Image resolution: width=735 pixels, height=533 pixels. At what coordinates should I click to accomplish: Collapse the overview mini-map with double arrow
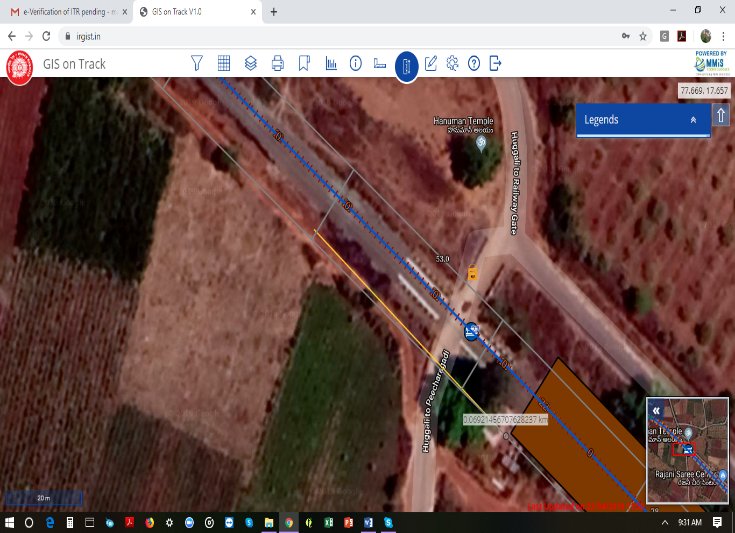click(656, 410)
